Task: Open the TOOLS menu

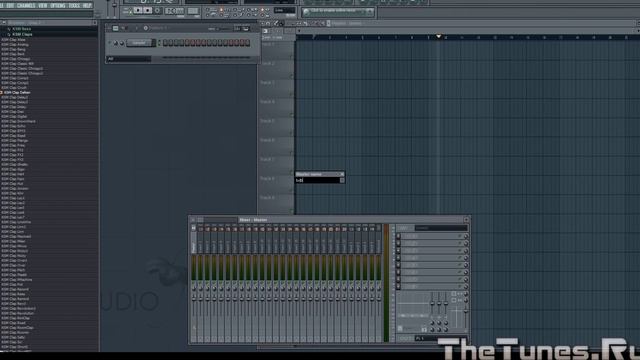Action: coord(74,6)
